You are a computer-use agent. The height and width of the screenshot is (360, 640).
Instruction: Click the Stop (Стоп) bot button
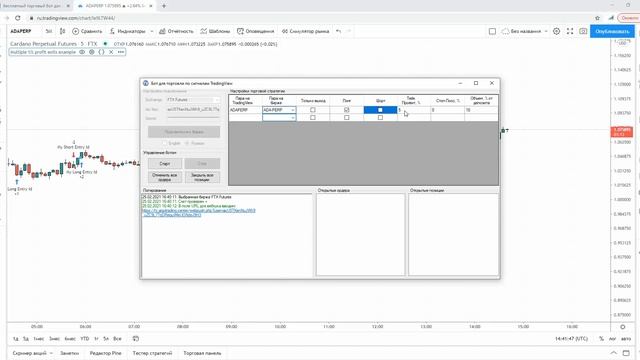[x=202, y=164]
